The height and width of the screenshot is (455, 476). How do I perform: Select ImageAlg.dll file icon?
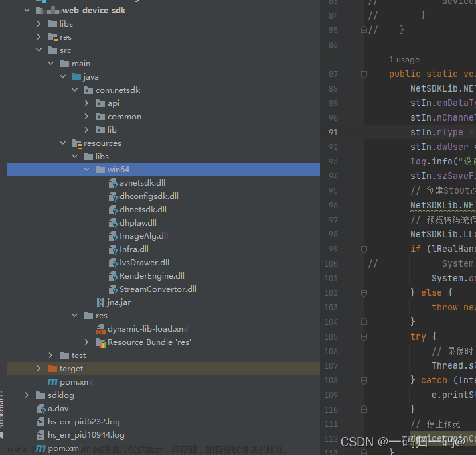click(113, 236)
